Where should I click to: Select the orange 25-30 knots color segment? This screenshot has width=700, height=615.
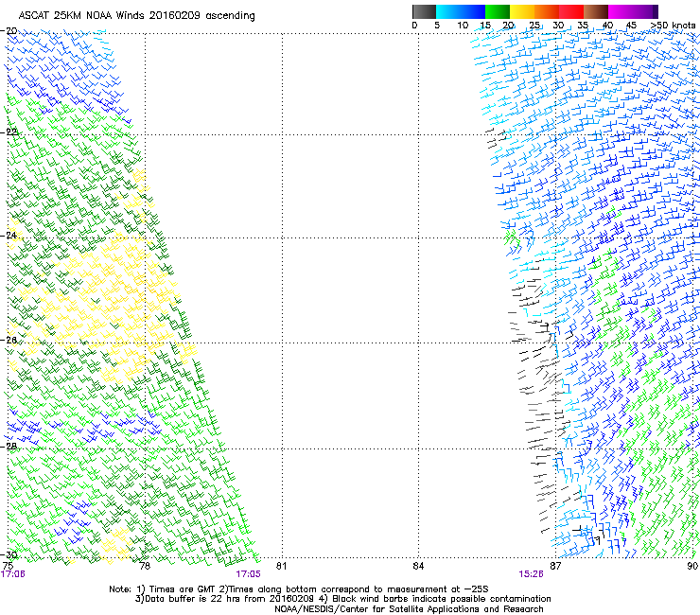click(x=547, y=11)
